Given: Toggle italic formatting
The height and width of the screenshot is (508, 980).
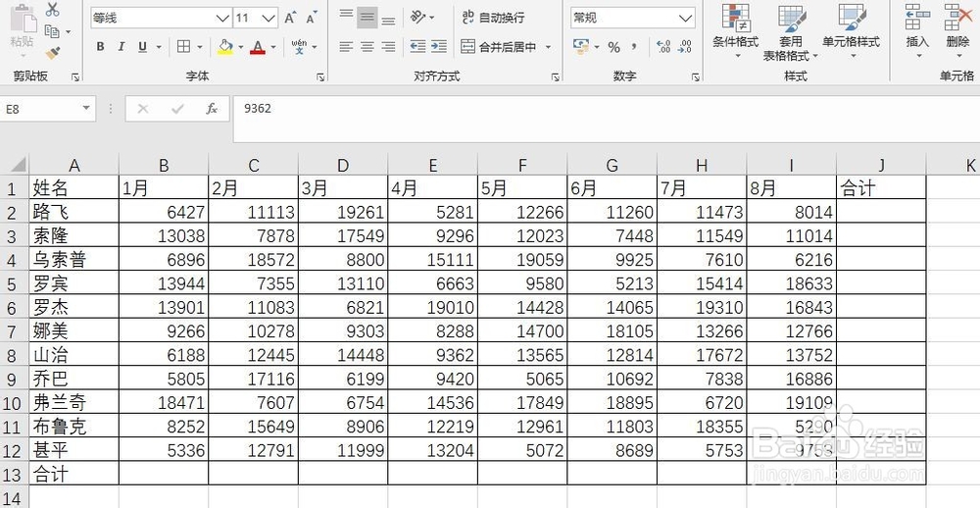Looking at the screenshot, I should point(122,46).
